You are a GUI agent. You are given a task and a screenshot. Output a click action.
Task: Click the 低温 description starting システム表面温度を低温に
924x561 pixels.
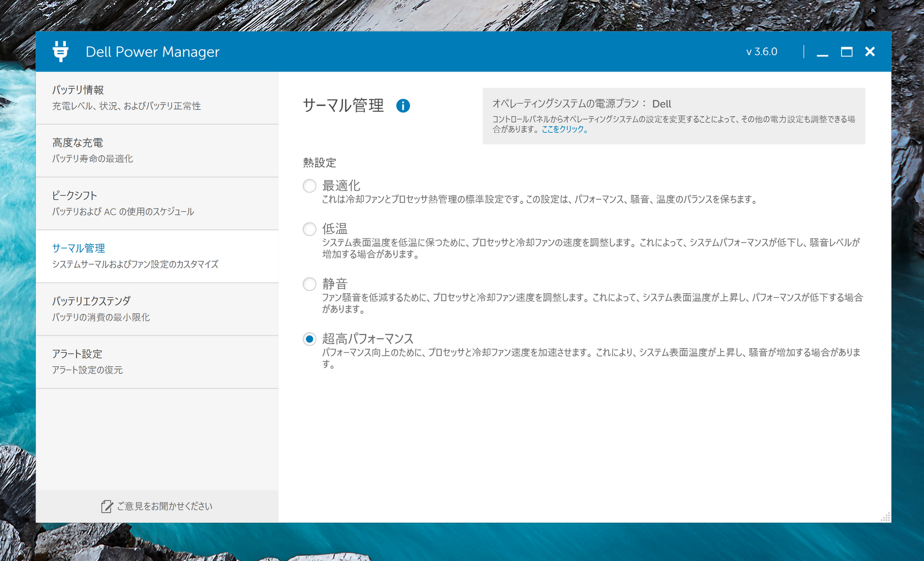click(x=591, y=248)
